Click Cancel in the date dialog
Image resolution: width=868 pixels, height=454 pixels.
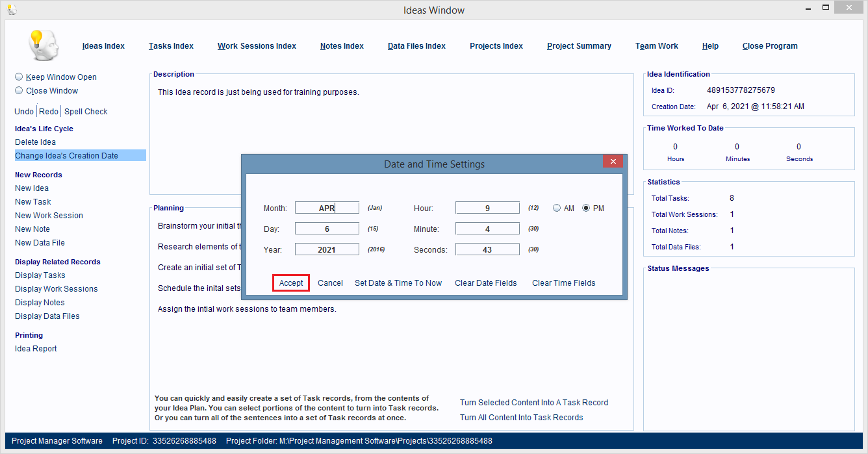pos(330,283)
